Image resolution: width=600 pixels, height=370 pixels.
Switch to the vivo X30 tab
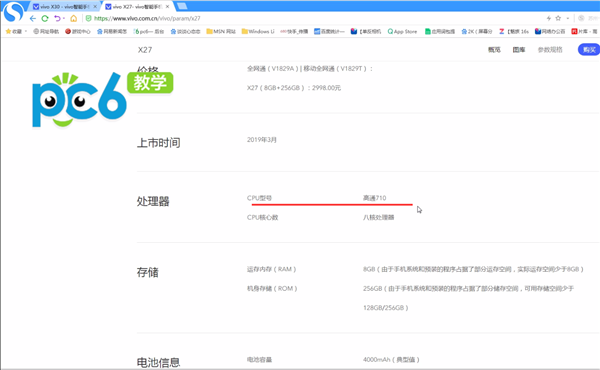pyautogui.click(x=65, y=7)
